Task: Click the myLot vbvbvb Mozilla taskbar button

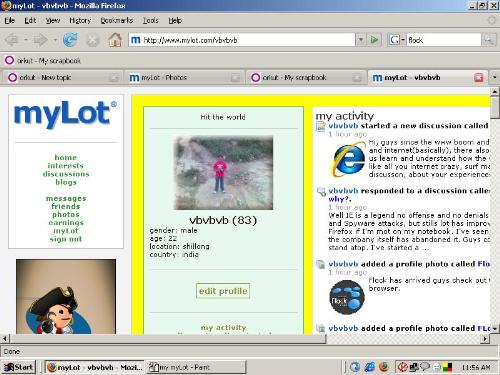Action: (95, 367)
